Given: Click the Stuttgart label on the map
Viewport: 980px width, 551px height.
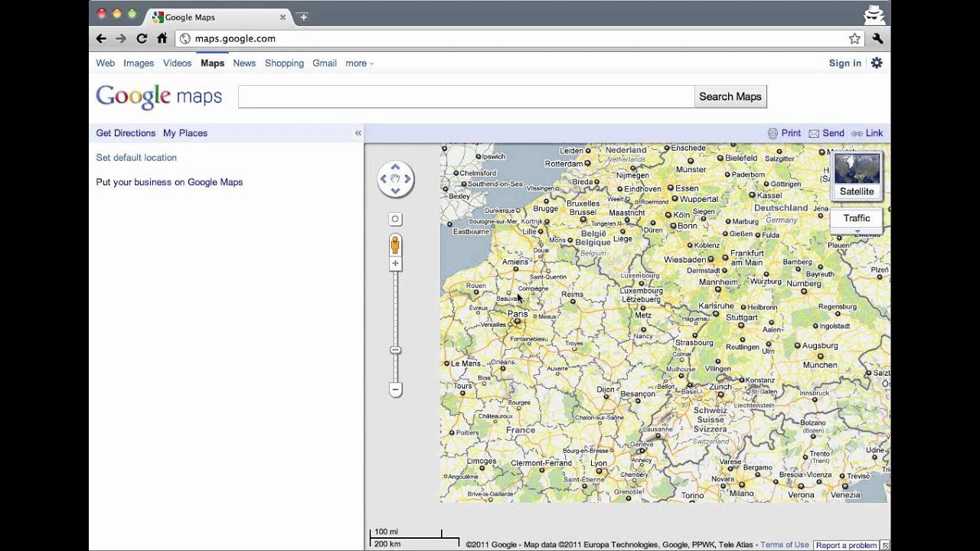Looking at the screenshot, I should tap(741, 317).
